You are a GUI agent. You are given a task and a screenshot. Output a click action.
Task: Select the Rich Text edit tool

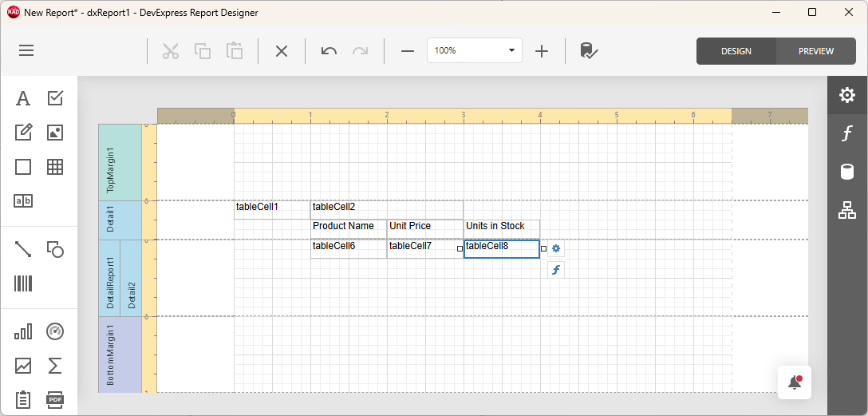(22, 133)
